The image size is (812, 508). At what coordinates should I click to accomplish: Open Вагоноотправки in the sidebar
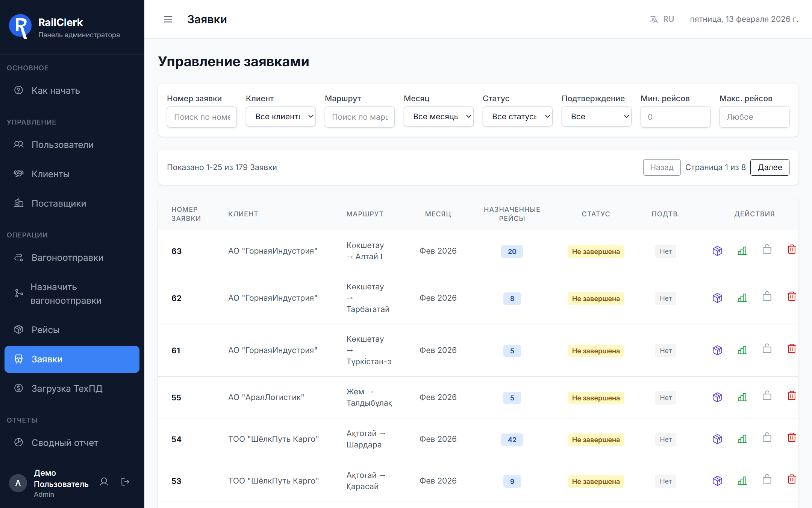coord(67,258)
